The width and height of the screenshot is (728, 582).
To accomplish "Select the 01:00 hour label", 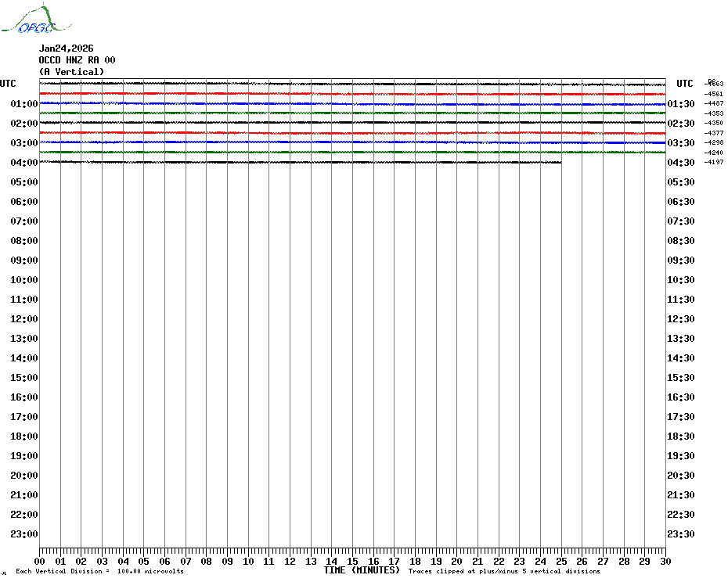I will coord(24,103).
